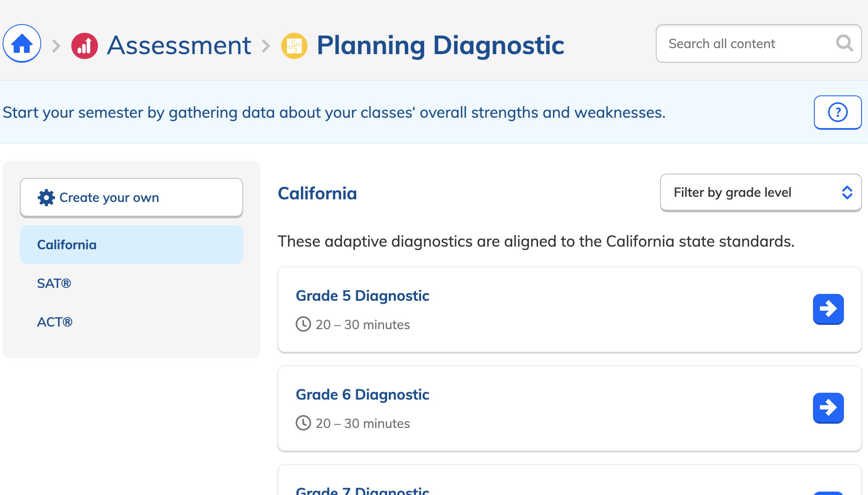Click the up-down arrows on the grade filter

point(847,192)
